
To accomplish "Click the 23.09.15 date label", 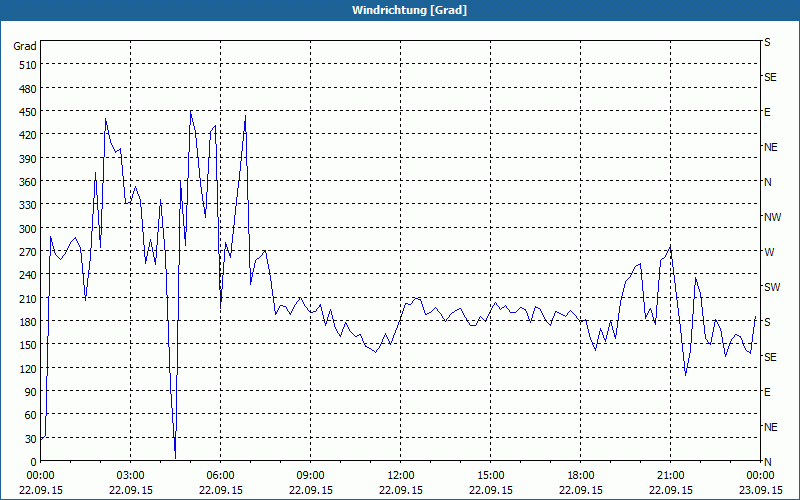I will click(x=760, y=490).
